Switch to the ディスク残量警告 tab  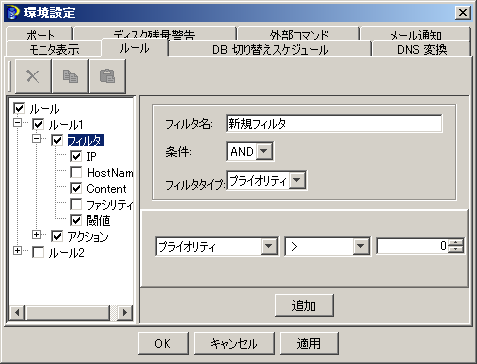point(154,34)
